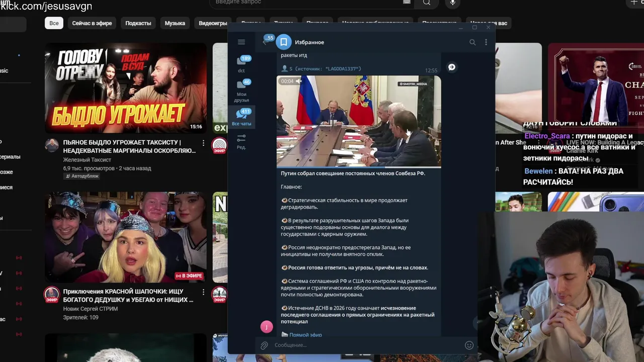Screen dimensions: 644x362
Task: Open the emoji picker in Telegram
Action: tap(469, 345)
